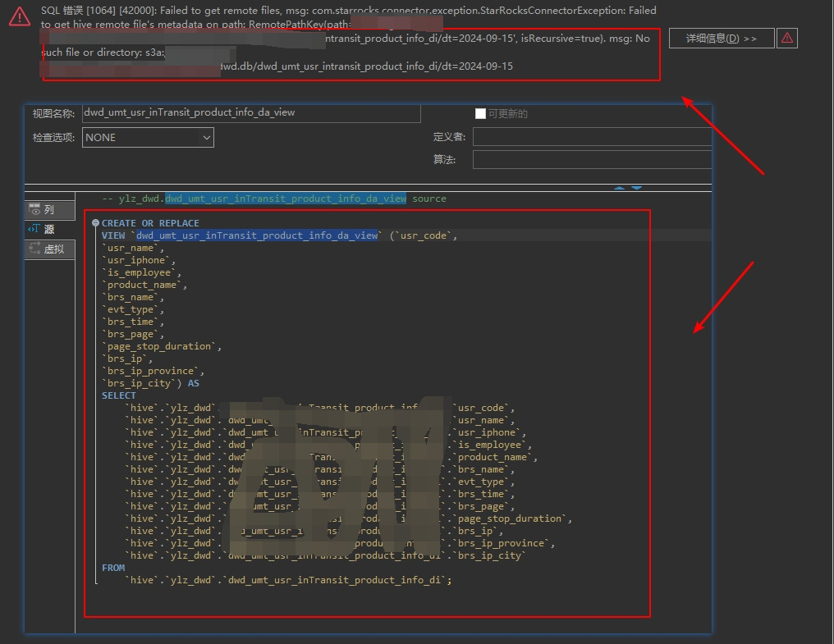Open 详细信息(D) error details
This screenshot has width=834, height=644.
click(x=721, y=39)
